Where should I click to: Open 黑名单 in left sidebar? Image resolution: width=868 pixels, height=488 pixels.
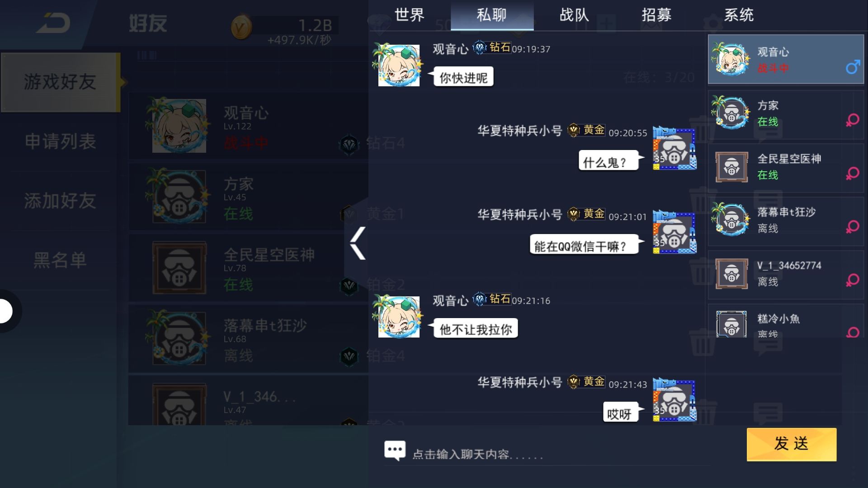60,260
